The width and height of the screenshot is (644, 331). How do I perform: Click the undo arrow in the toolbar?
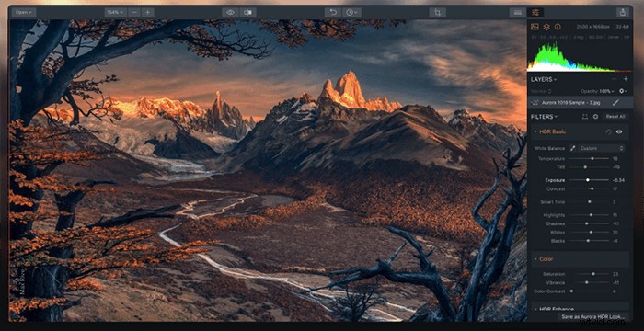click(x=333, y=12)
